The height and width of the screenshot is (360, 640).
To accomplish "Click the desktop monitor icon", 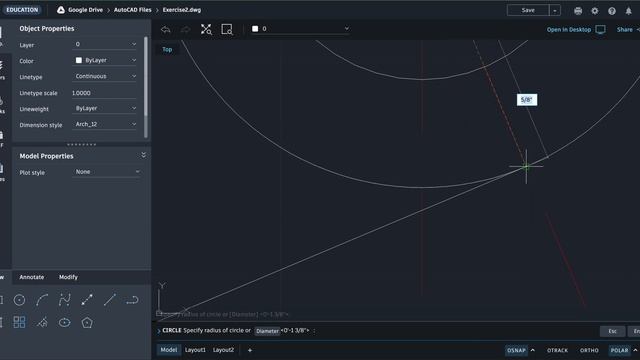I will [600, 29].
